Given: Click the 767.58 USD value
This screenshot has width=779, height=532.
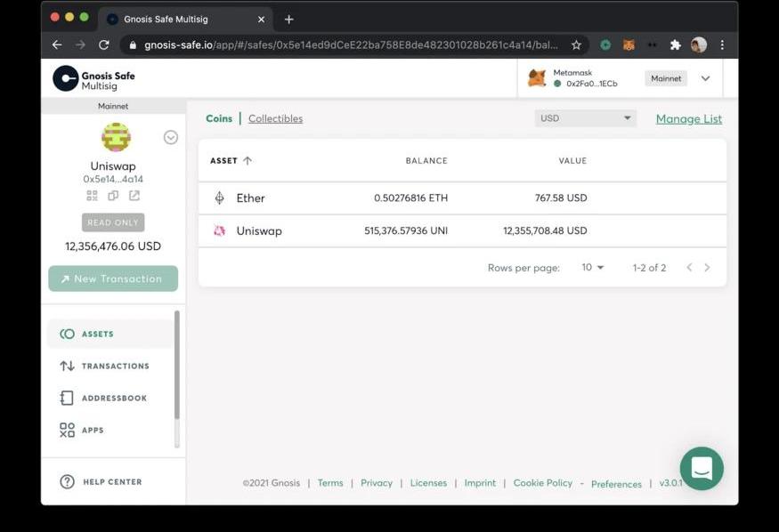Looking at the screenshot, I should 561,198.
